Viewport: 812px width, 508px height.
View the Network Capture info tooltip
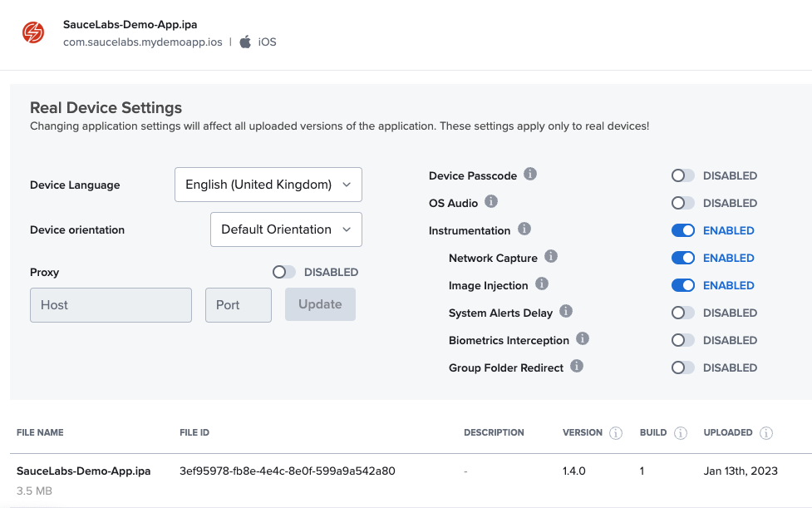tap(551, 258)
